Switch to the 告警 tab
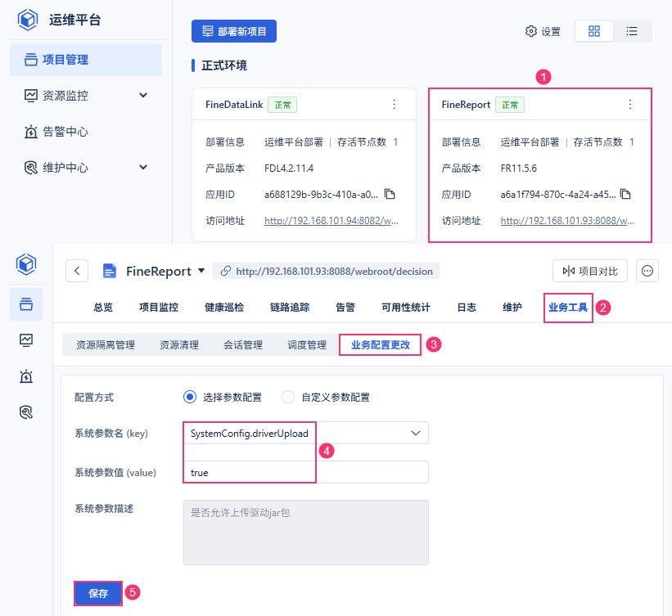 pyautogui.click(x=345, y=307)
